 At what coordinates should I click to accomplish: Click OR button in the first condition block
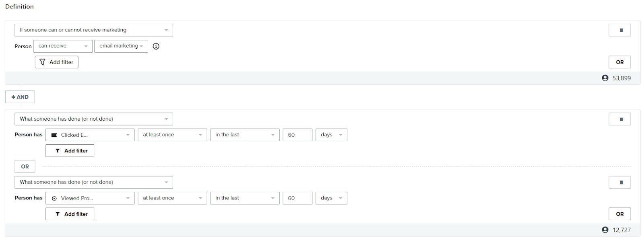[x=619, y=62]
